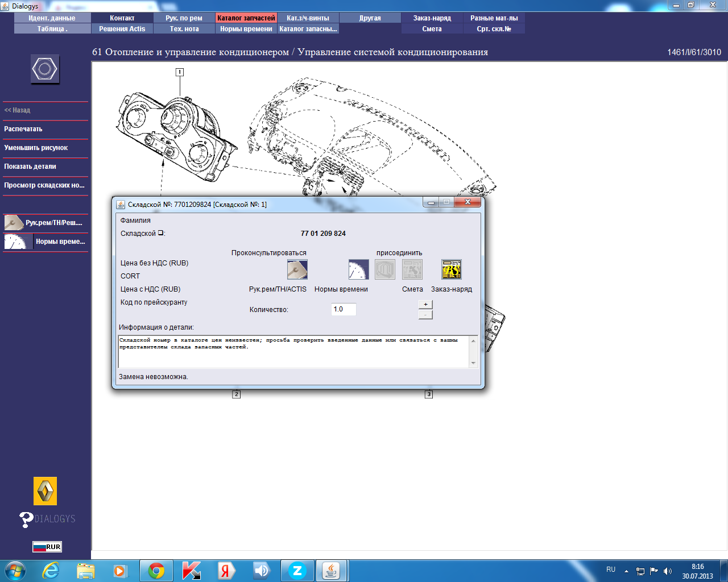Image resolution: width=728 pixels, height=582 pixels.
Task: Click callout number 3 on the diagram
Action: pyautogui.click(x=429, y=394)
